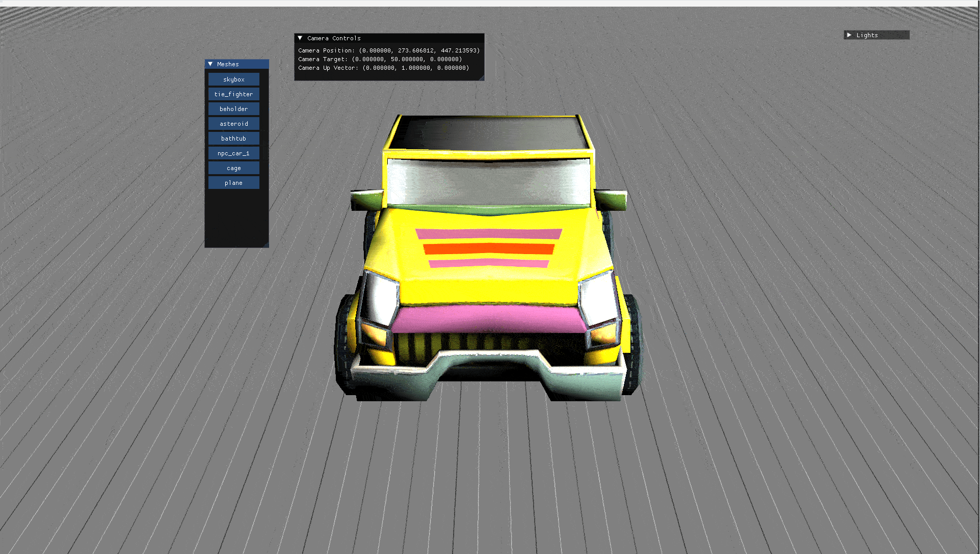This screenshot has height=554, width=980.
Task: Click the Camera Up Vector line
Action: pyautogui.click(x=383, y=68)
